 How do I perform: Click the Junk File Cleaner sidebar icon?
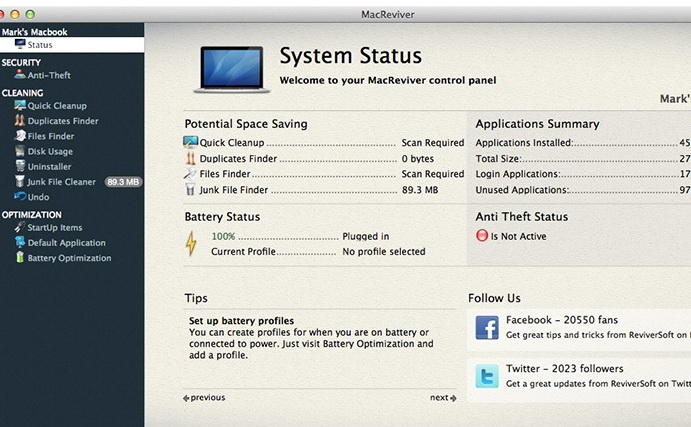[x=20, y=181]
